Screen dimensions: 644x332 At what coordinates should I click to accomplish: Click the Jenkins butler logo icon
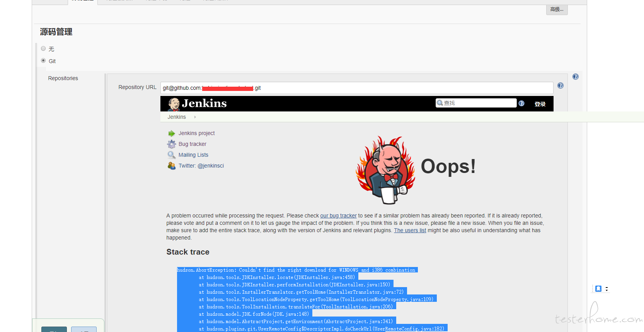pos(174,104)
